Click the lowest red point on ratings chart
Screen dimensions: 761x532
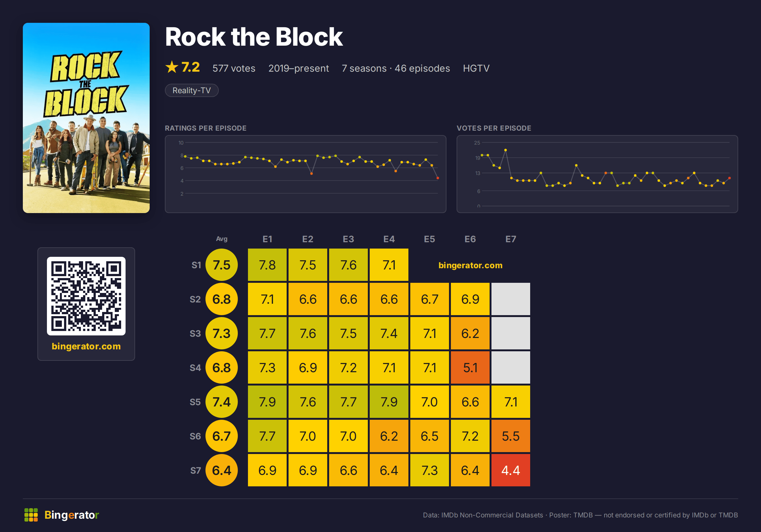pyautogui.click(x=438, y=178)
